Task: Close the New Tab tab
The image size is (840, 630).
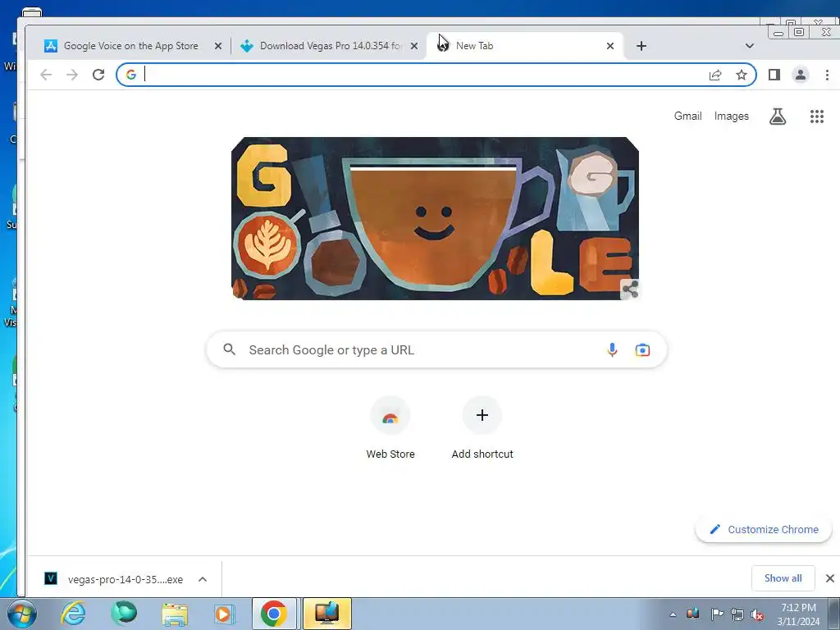Action: pos(610,46)
